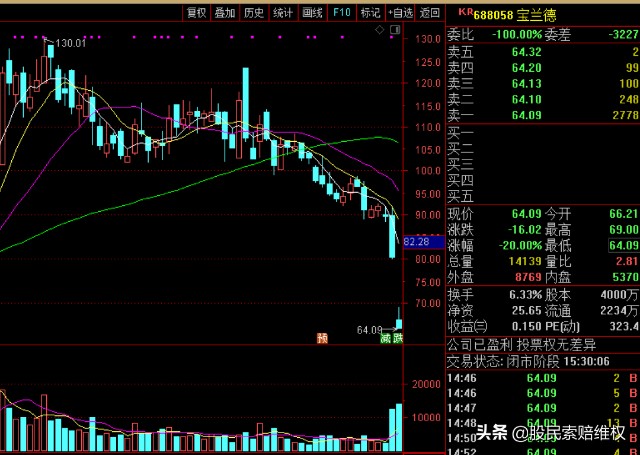Screen dimensions: 640x455
Task: Activate the 画线 drawing tool
Action: [312, 13]
